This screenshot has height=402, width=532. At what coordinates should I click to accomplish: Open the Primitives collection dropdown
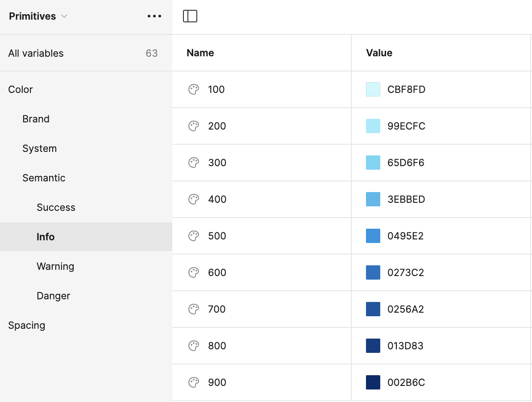click(38, 17)
